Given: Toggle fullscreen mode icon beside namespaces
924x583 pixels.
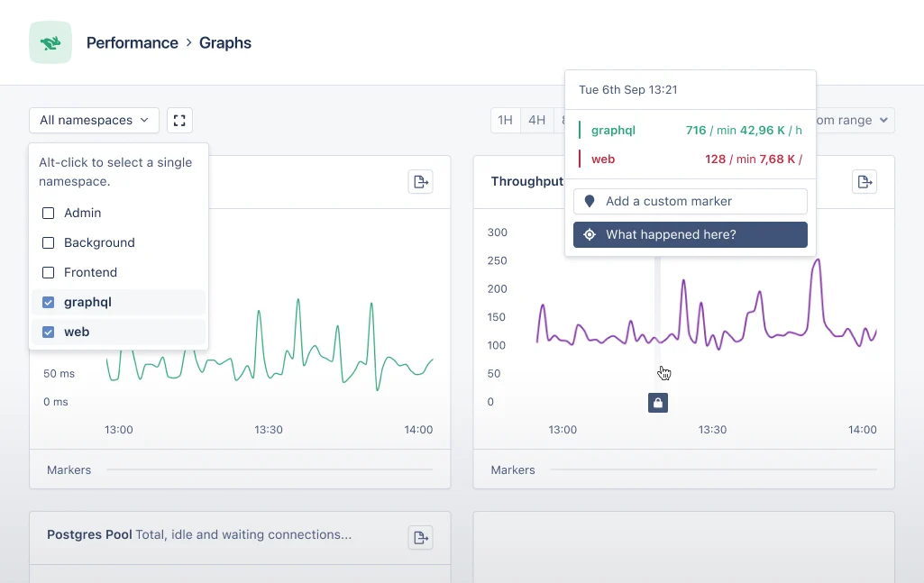Looking at the screenshot, I should (179, 120).
